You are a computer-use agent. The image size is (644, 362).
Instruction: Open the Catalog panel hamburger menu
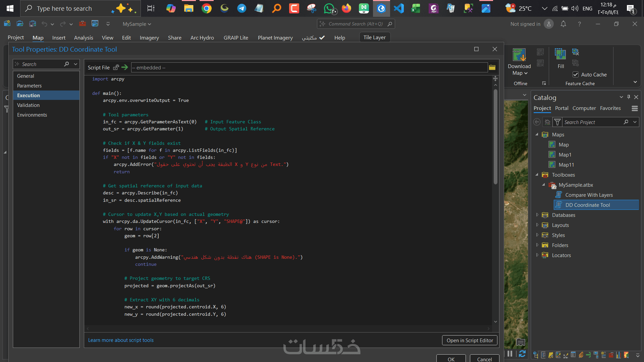tap(634, 108)
